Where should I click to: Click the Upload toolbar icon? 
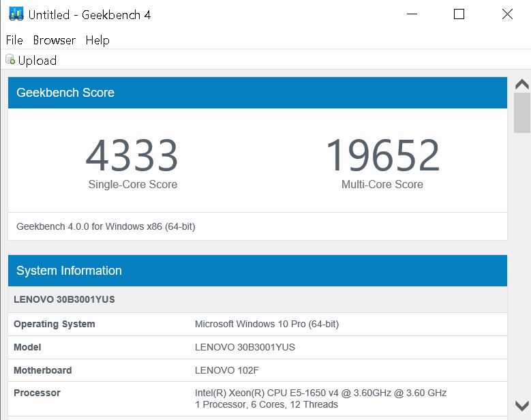click(10, 60)
